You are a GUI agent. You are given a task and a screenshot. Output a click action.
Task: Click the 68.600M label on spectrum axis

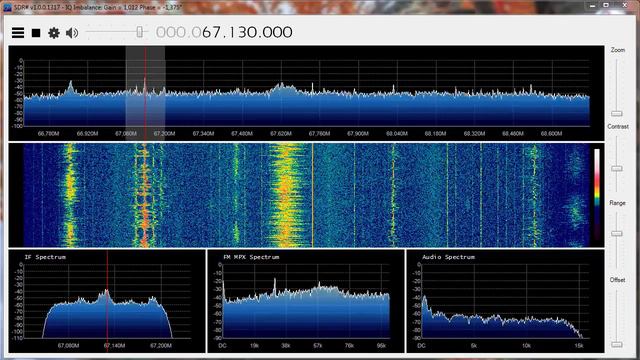[551, 133]
